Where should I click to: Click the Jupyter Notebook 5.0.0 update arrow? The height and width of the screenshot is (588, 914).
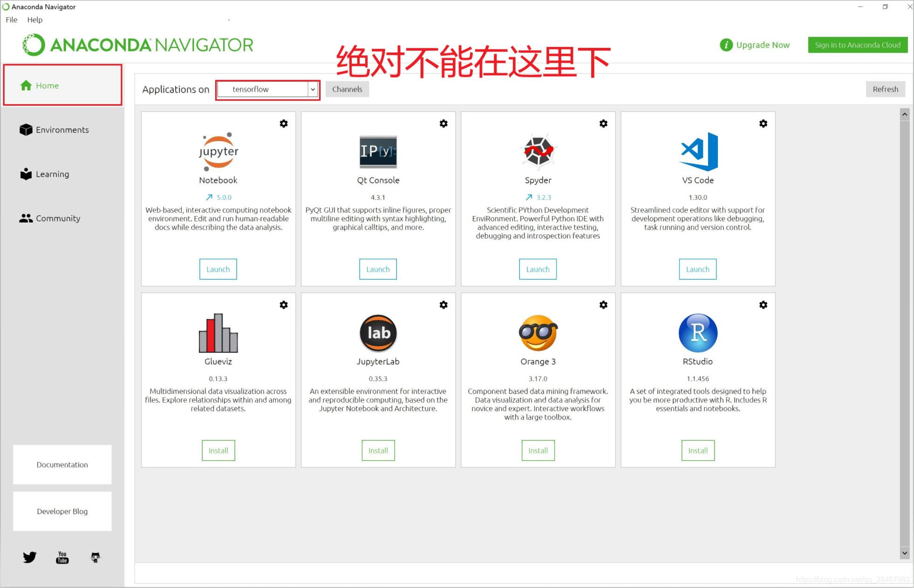click(209, 197)
